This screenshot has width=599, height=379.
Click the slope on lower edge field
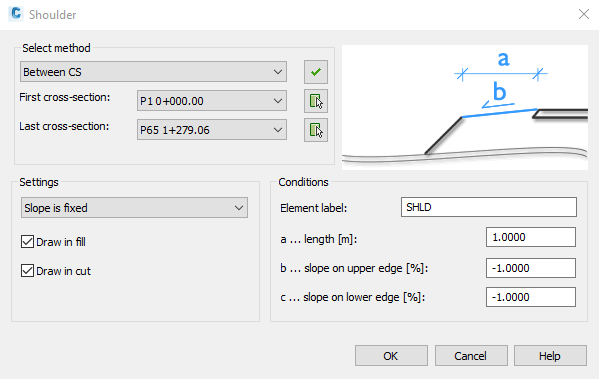(x=531, y=297)
